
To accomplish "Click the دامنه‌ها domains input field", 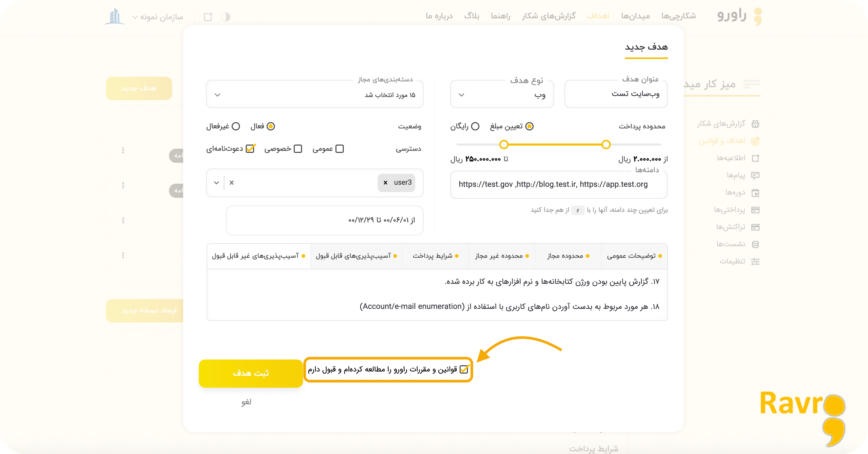I will 559,185.
